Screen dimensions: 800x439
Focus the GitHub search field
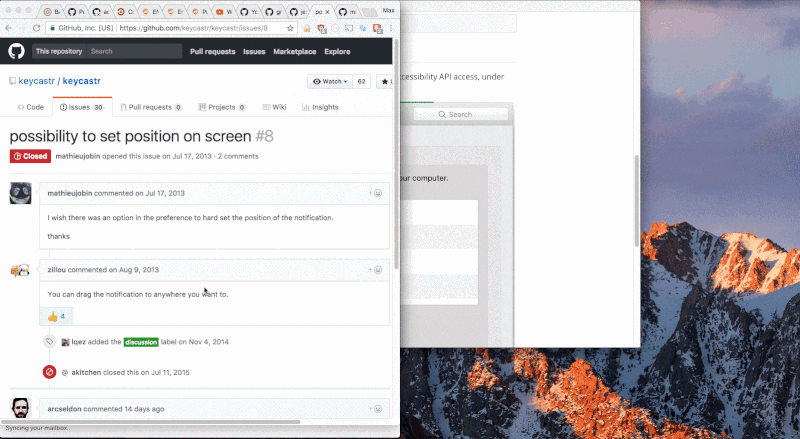tap(134, 51)
